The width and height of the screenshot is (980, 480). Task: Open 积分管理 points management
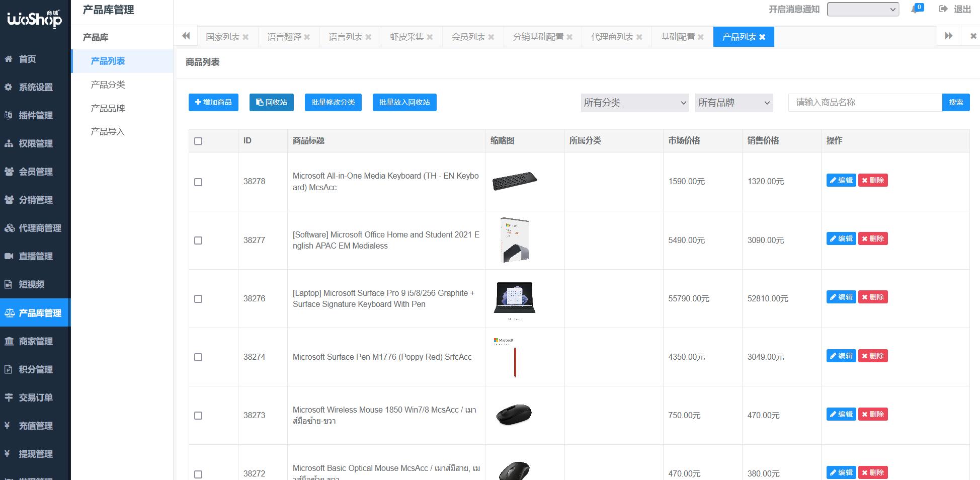pyautogui.click(x=35, y=369)
